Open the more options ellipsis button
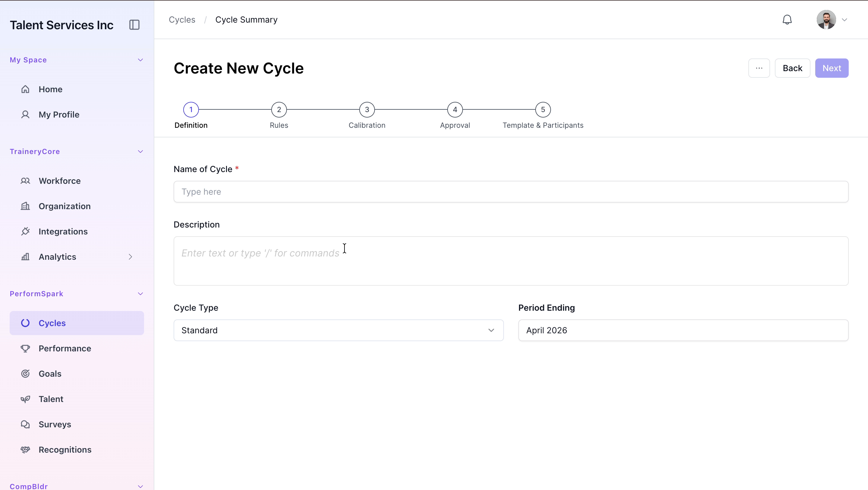This screenshot has height=490, width=868. tap(759, 68)
